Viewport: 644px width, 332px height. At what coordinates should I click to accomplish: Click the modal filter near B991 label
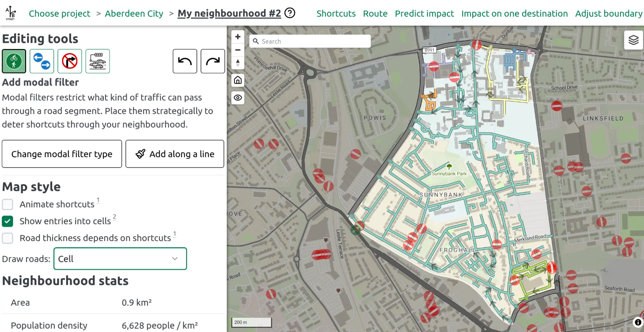coord(434,66)
